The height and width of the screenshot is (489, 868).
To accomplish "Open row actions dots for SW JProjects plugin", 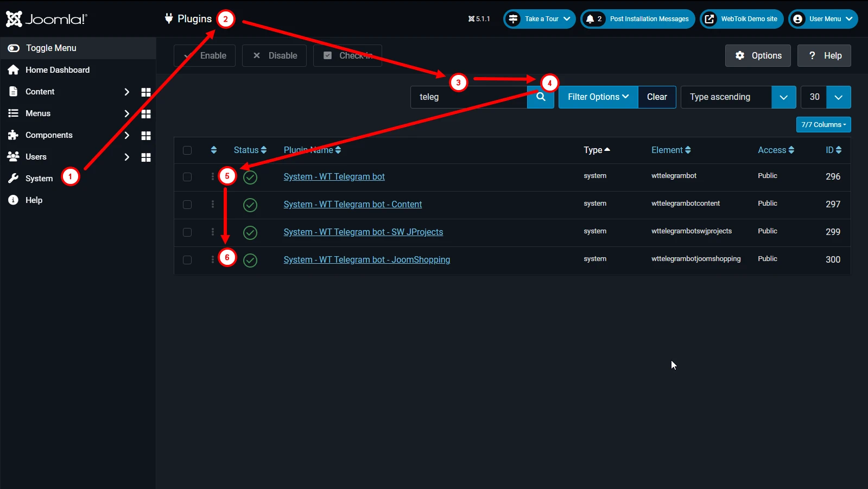I will [x=213, y=232].
